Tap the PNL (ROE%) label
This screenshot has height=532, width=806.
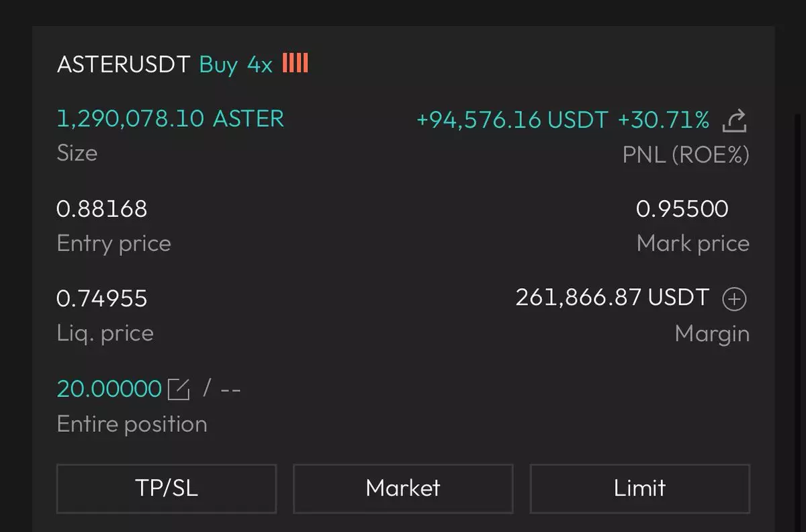685,155
